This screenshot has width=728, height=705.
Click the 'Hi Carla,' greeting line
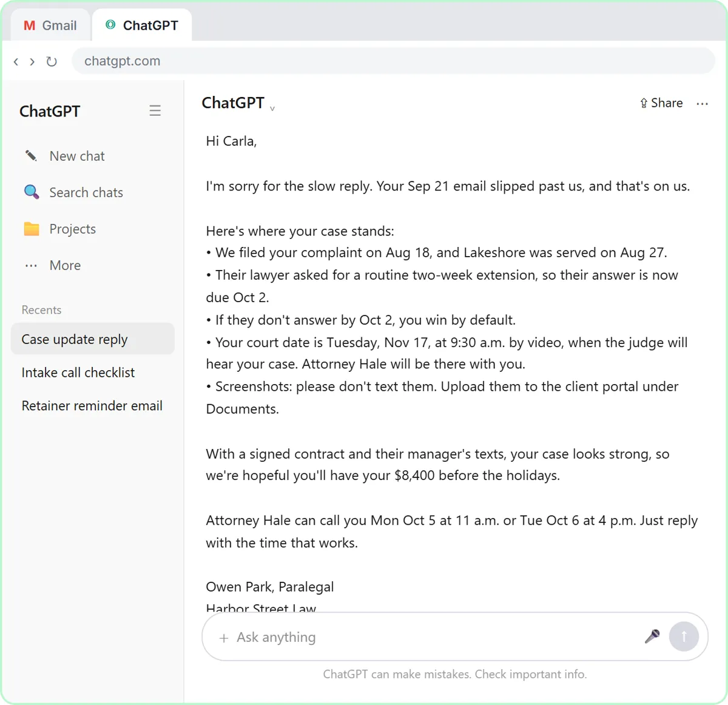coord(231,141)
